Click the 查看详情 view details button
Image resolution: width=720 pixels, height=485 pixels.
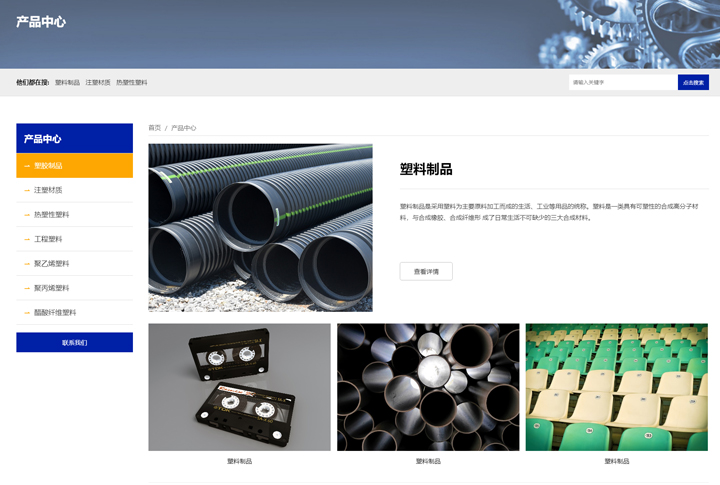426,271
